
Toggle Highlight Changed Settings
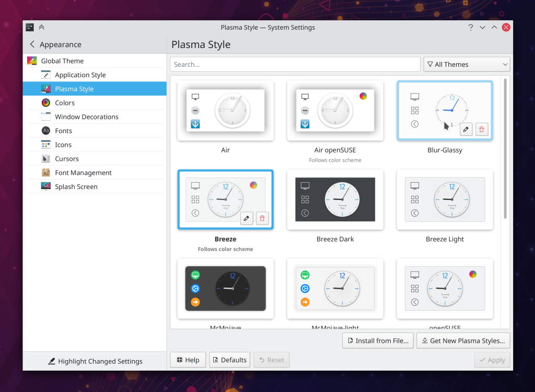(x=95, y=361)
